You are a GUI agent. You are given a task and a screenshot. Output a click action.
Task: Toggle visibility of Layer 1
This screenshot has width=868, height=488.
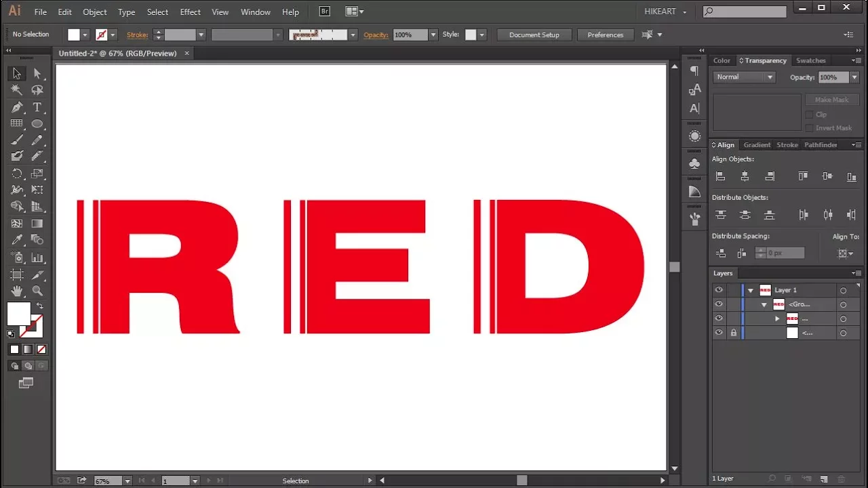719,290
